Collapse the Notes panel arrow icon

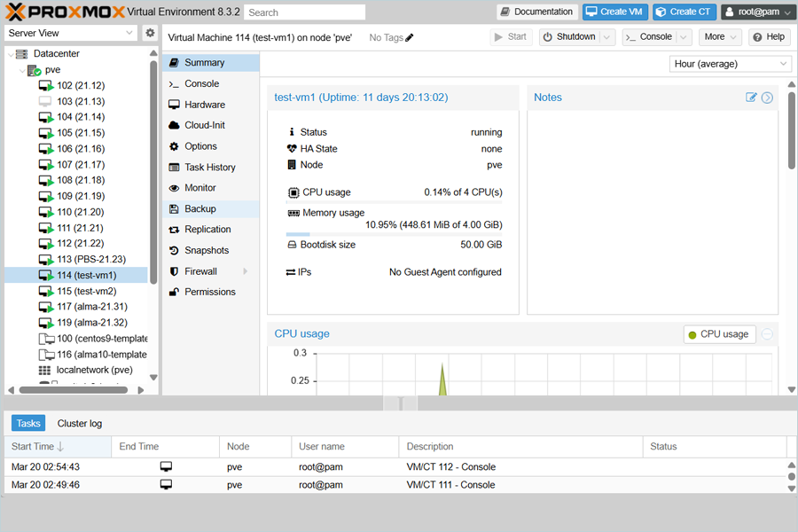(767, 98)
